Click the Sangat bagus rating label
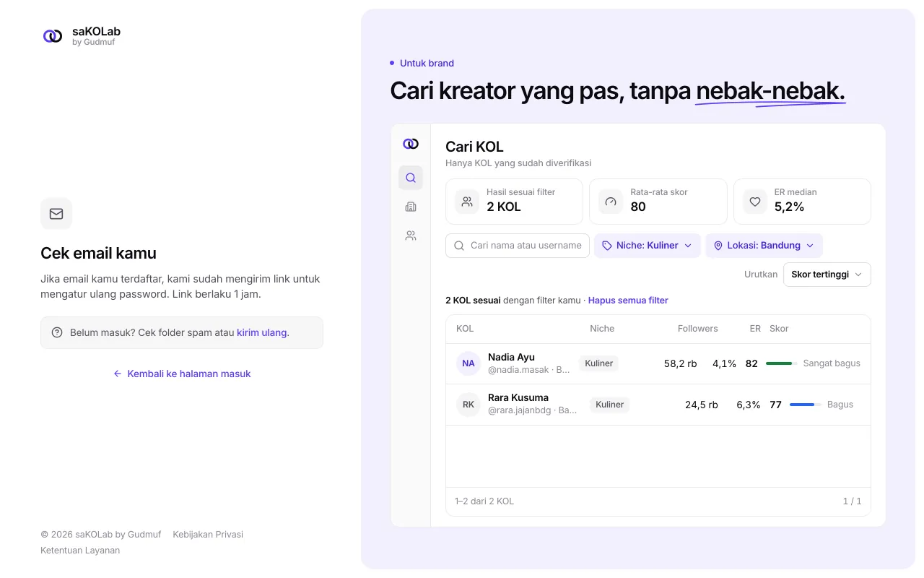This screenshot has width=924, height=578. [832, 363]
